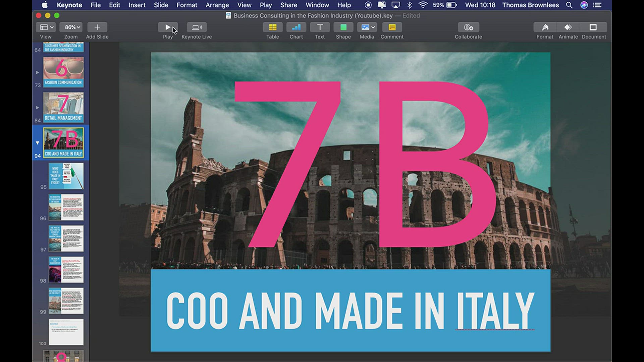
Task: Select slide 97 thumbnail
Action: point(66,238)
